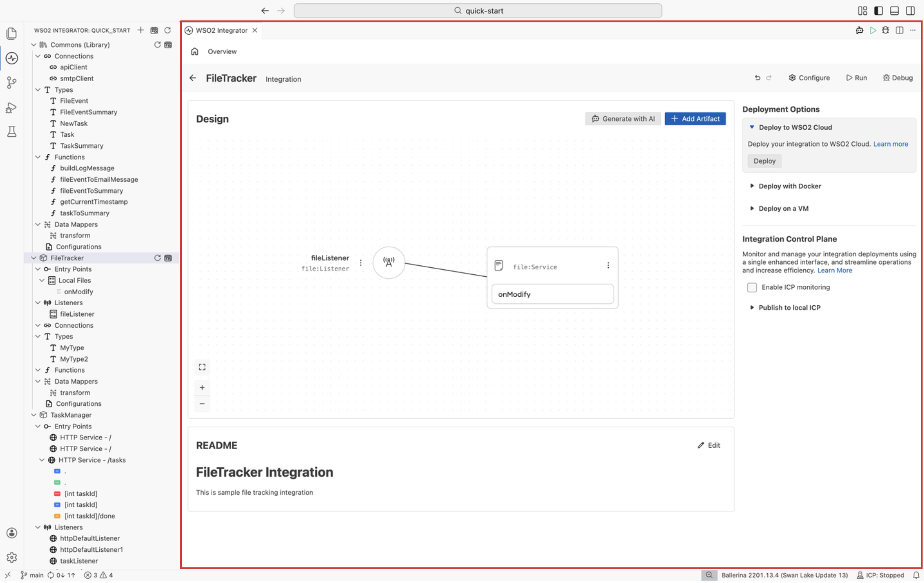Open WSO2 Integrator view in activity bar
Image resolution: width=924 pixels, height=583 pixels.
tap(12, 58)
